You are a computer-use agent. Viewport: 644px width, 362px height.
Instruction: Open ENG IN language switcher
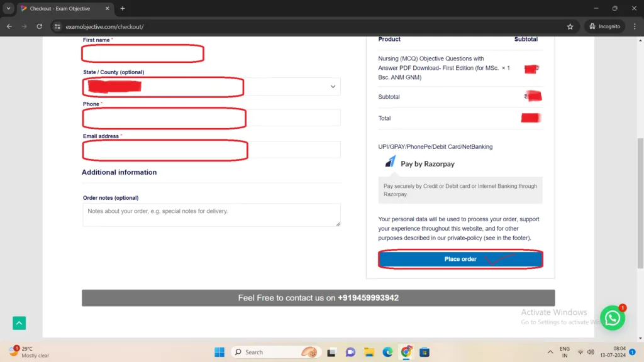pyautogui.click(x=565, y=352)
